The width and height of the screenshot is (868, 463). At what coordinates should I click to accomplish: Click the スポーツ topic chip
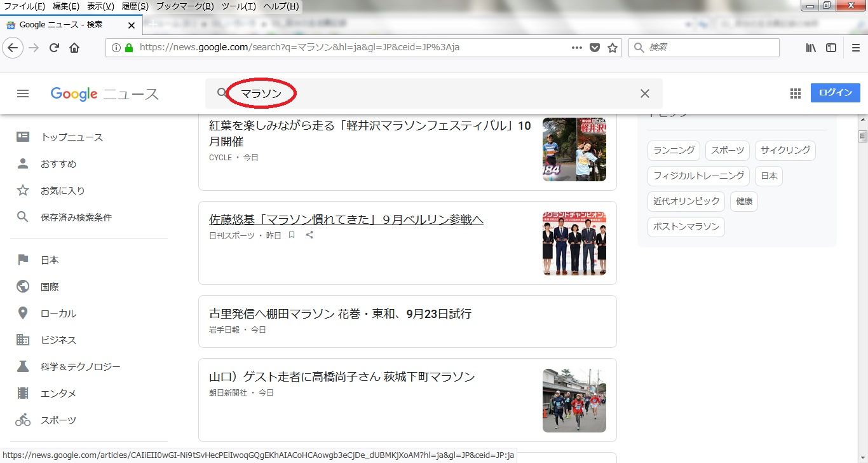[x=728, y=151]
